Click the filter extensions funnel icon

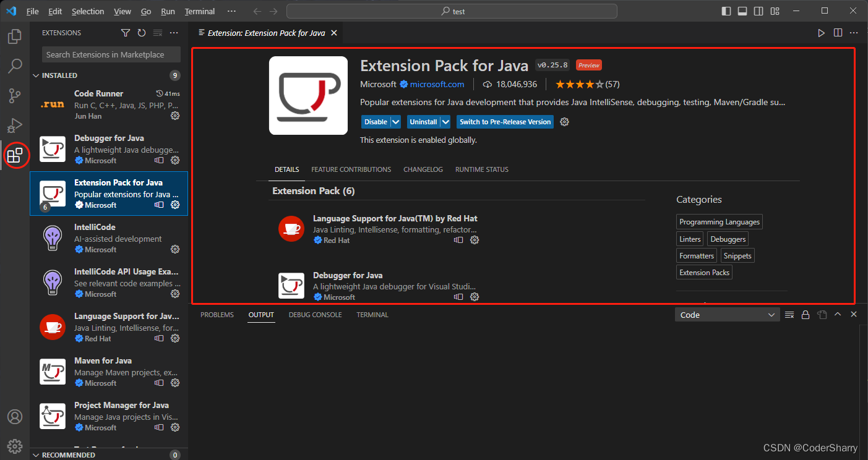pyautogui.click(x=126, y=33)
